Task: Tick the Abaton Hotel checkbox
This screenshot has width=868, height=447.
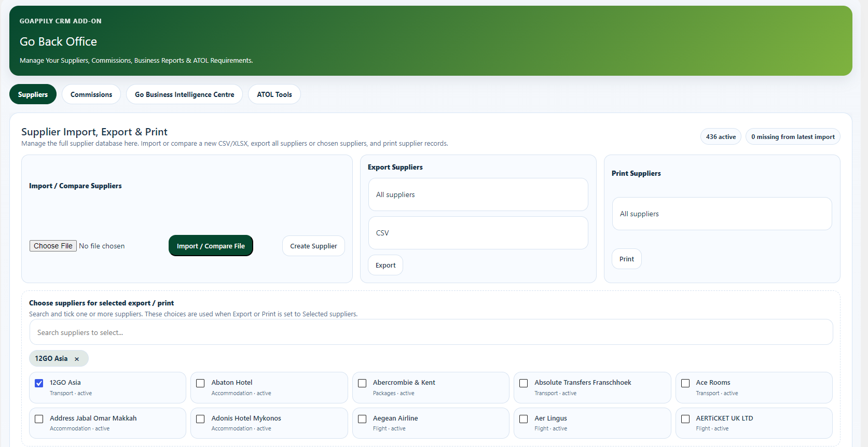Action: (x=200, y=383)
